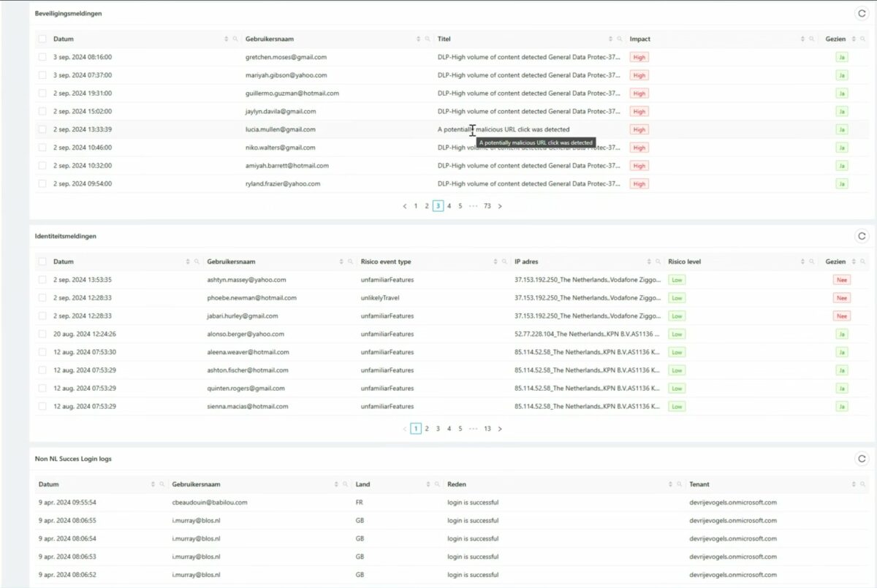Viewport: 877px width, 588px height.
Task: Tick the checkbox for ryland.frazier@yahoo.com row
Action: [x=42, y=184]
